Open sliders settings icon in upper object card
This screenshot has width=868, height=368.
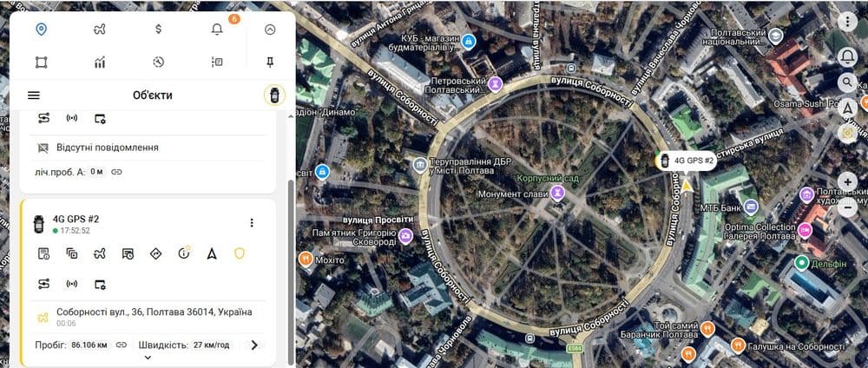coord(43,118)
